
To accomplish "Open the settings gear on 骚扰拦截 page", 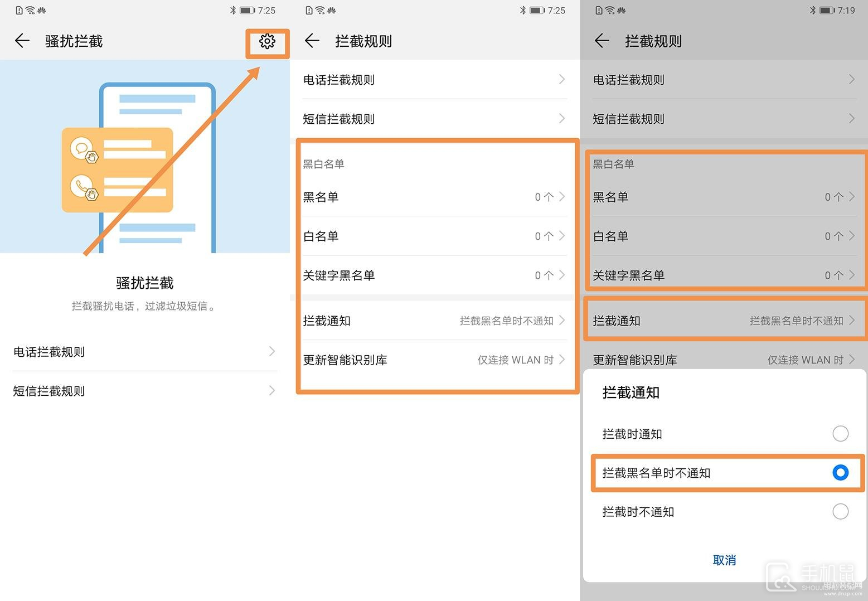I will pos(267,41).
